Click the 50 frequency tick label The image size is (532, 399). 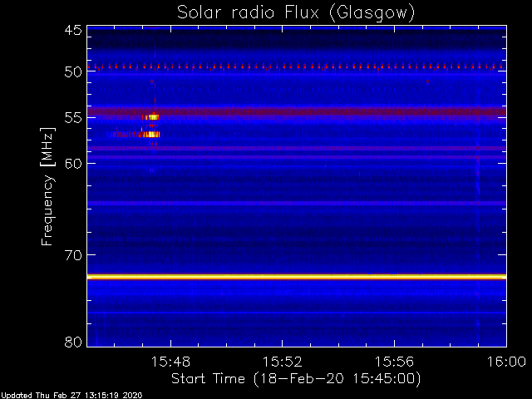click(x=73, y=71)
